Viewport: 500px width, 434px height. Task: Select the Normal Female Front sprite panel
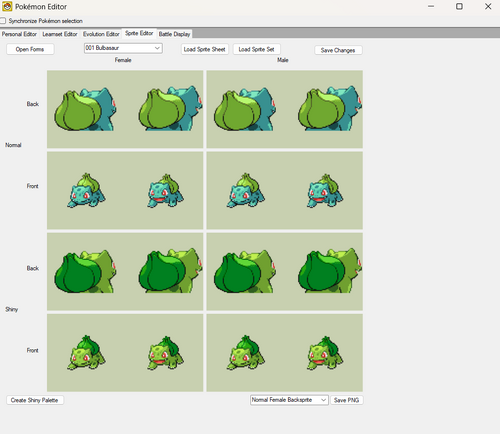click(x=125, y=190)
